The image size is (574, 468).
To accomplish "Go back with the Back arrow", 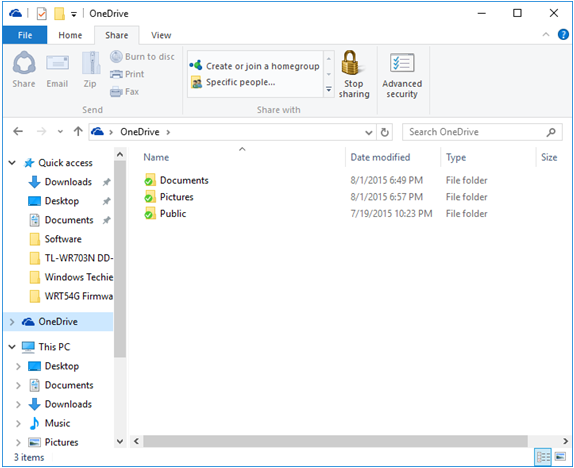I will click(18, 131).
